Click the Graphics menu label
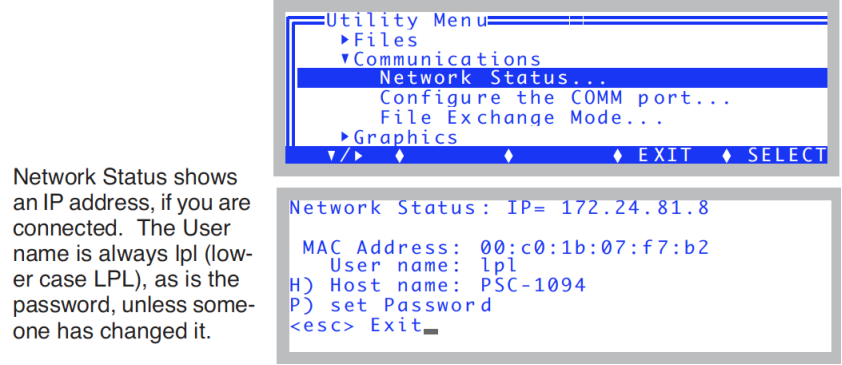842x365 pixels. coord(405,137)
